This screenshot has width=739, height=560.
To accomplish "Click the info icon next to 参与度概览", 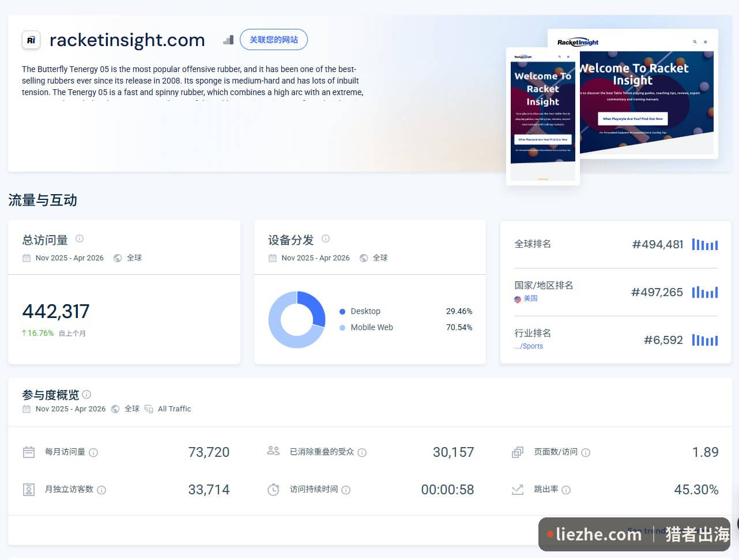I will point(86,395).
